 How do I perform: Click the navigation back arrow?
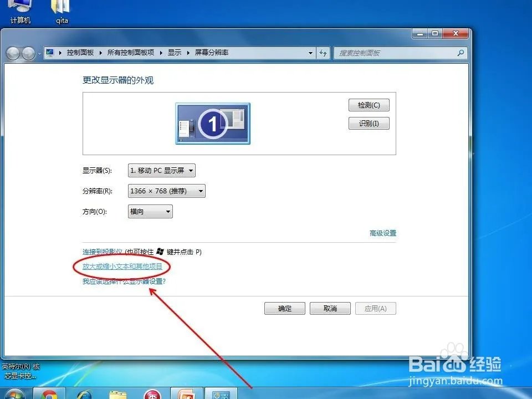(13, 53)
